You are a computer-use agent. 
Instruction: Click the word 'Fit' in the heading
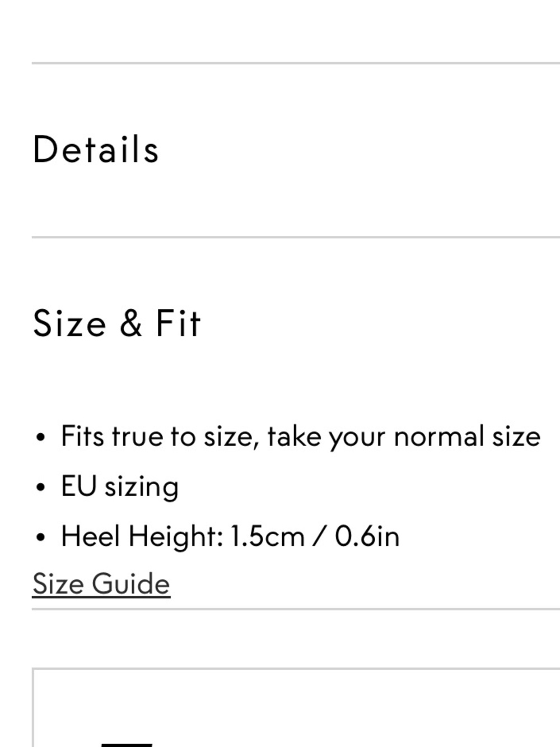pos(178,323)
